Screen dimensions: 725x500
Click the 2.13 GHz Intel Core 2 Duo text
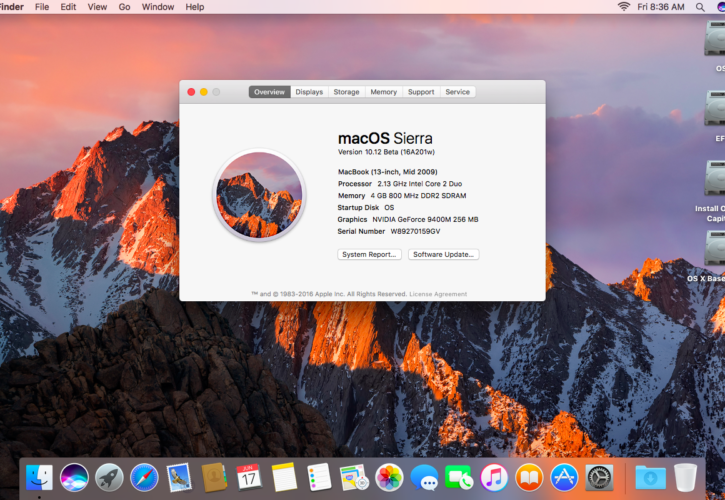pos(420,184)
